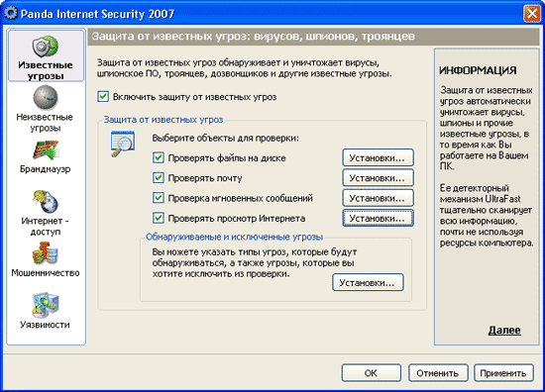545x392 pixels.
Task: Open the Неизвестные угрозы globe icon
Action: 46,98
